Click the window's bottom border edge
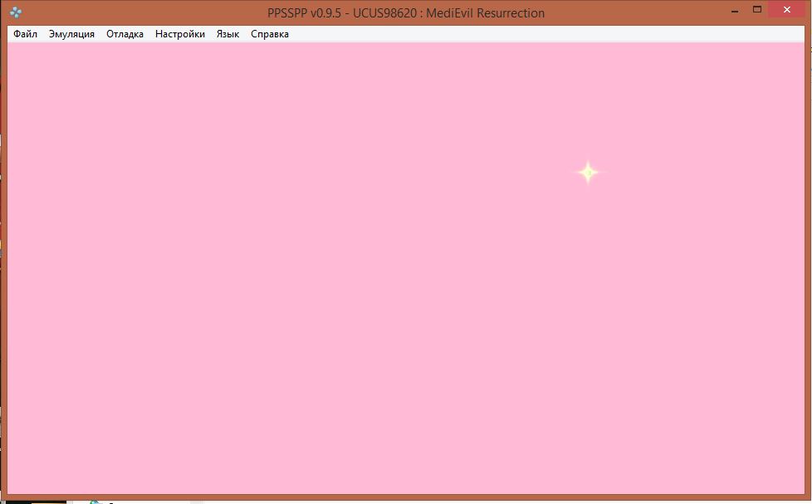Screen dimensions: 812x504 406,497
